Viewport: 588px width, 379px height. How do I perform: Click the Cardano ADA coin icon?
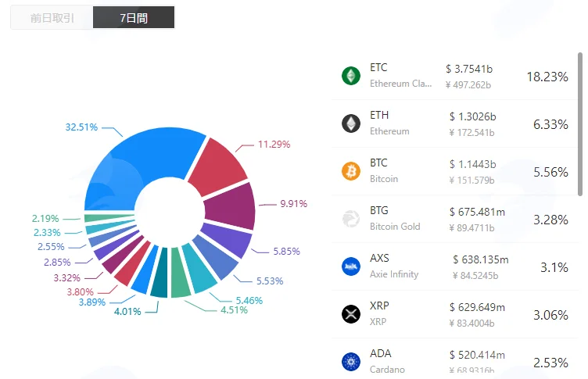(351, 361)
